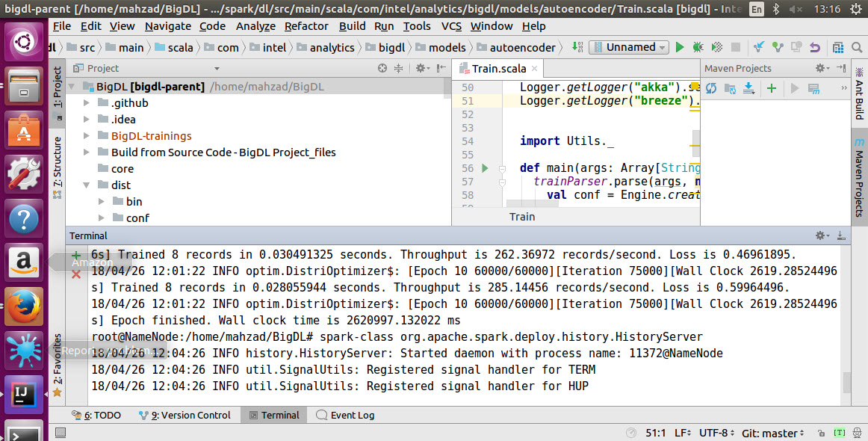Show more Maven toolbar actions via the double chevron
The width and height of the screenshot is (868, 441).
[x=843, y=88]
